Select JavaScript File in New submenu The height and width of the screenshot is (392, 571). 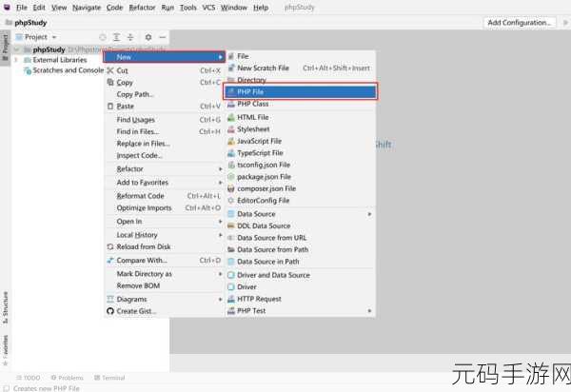tap(301, 141)
